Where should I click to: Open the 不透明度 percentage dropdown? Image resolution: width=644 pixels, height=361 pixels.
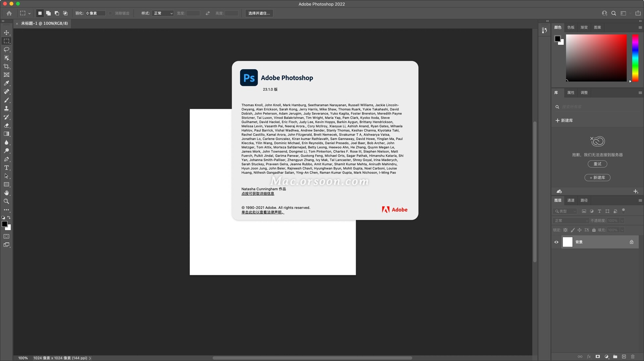click(x=622, y=220)
